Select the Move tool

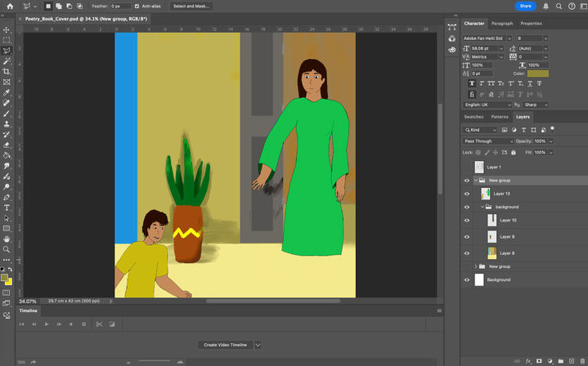pyautogui.click(x=7, y=30)
